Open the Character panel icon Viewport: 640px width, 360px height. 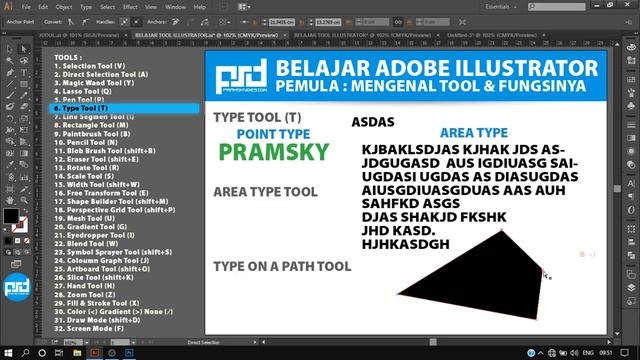631,184
